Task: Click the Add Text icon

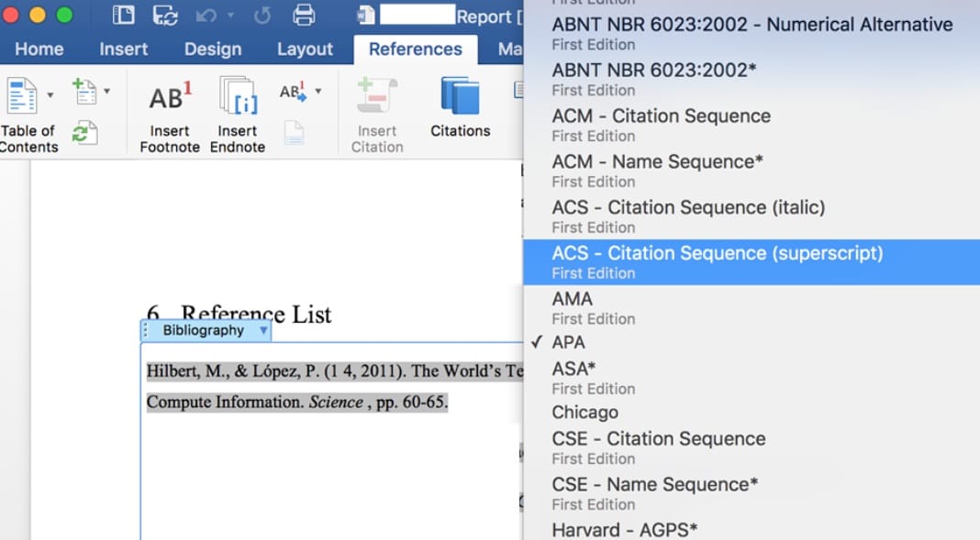Action: pos(84,91)
